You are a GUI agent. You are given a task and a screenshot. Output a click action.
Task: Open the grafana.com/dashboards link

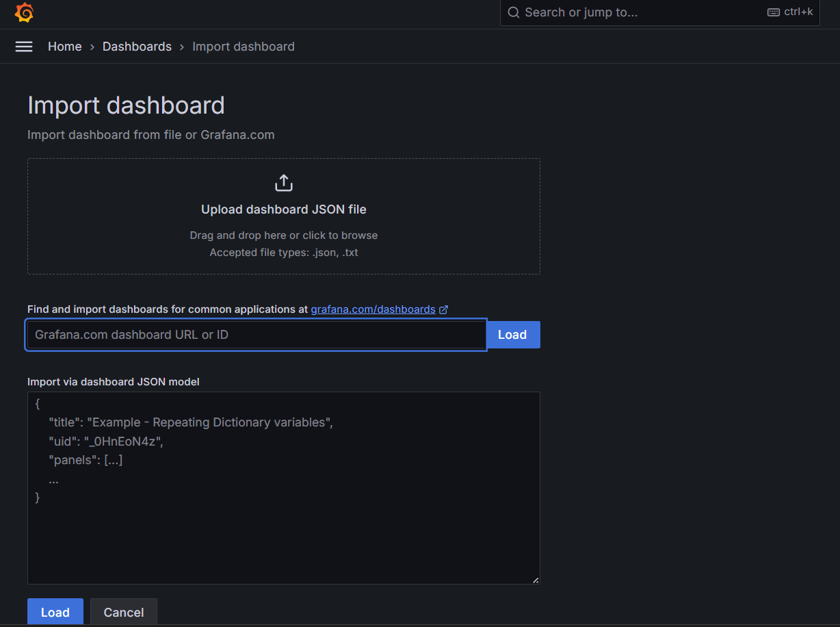(x=373, y=309)
